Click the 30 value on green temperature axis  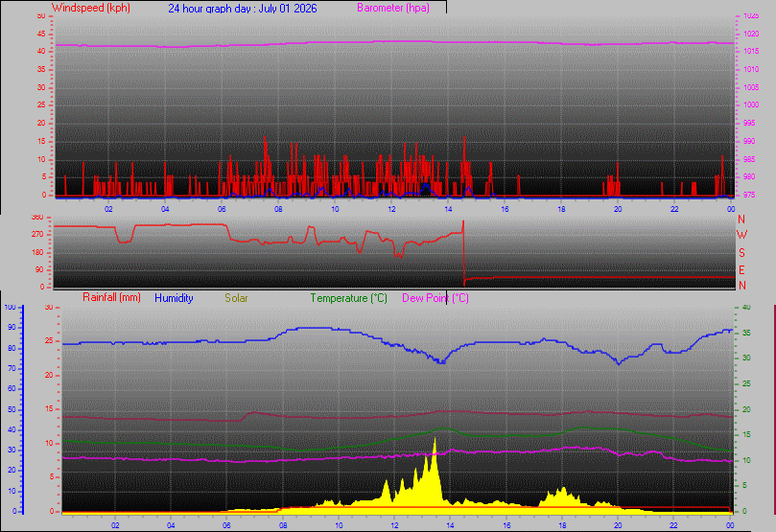coord(746,358)
